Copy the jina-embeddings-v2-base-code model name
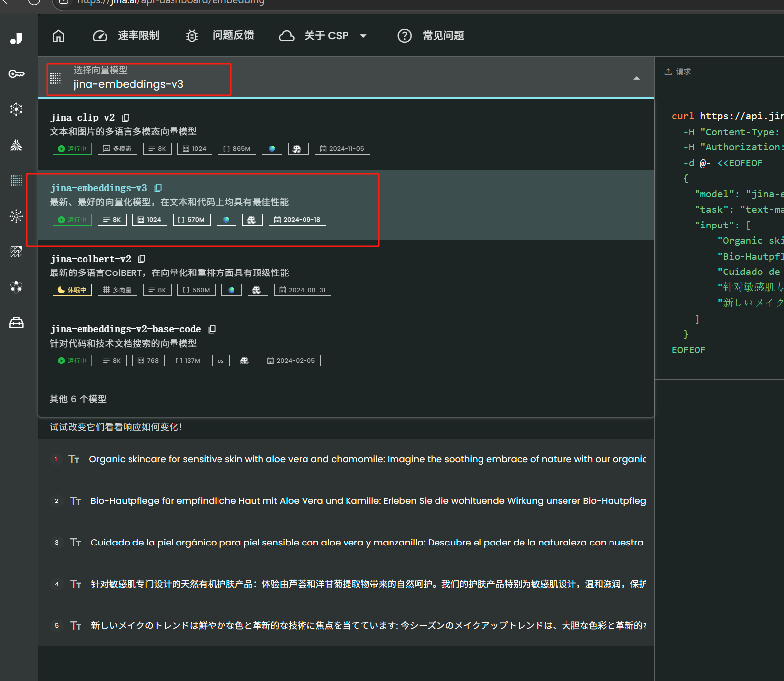The image size is (784, 681). (x=212, y=329)
